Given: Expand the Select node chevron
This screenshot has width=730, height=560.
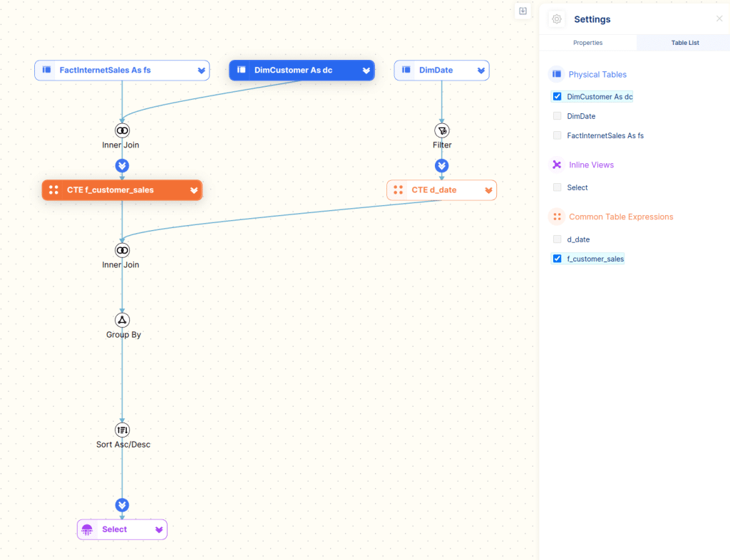Looking at the screenshot, I should click(x=159, y=530).
